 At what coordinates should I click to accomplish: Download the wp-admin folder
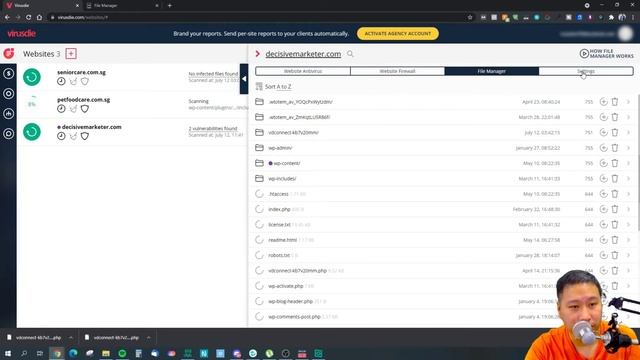pos(603,148)
